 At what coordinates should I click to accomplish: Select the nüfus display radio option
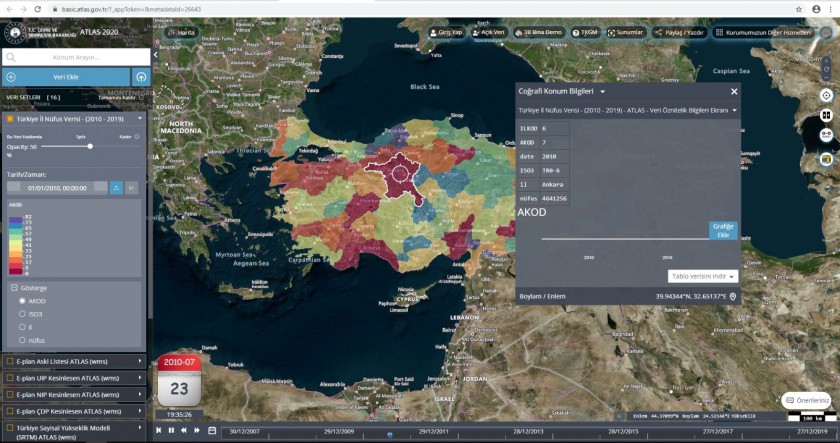click(x=22, y=341)
